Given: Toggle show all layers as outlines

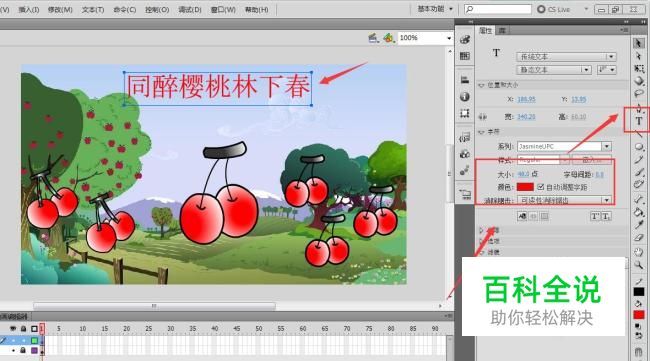Looking at the screenshot, I should click(34, 329).
